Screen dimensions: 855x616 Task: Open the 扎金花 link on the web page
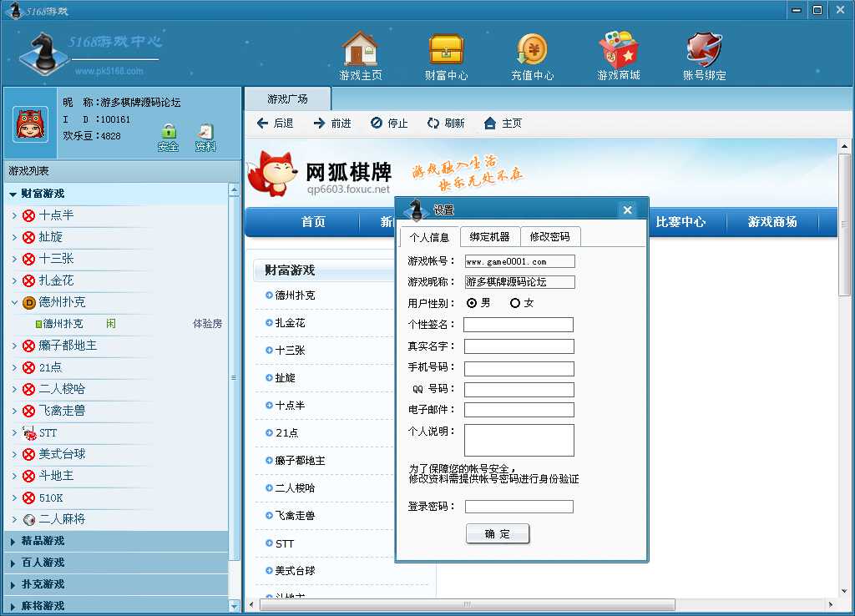(x=290, y=323)
